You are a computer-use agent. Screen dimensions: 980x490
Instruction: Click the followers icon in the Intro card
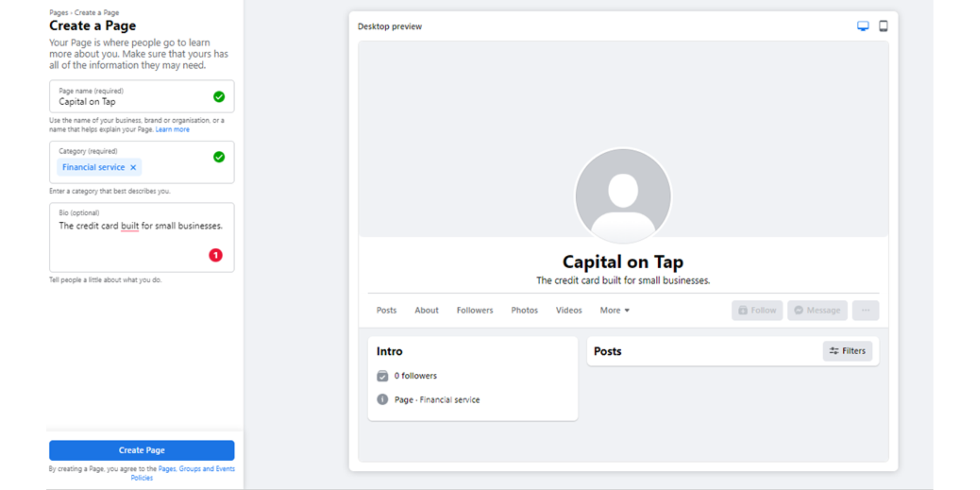coord(382,376)
